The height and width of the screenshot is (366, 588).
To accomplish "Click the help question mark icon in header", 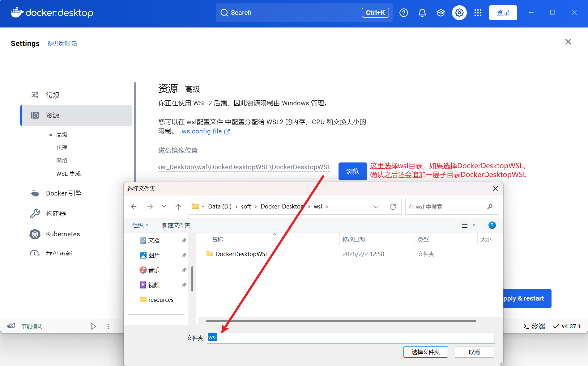I will tap(403, 13).
